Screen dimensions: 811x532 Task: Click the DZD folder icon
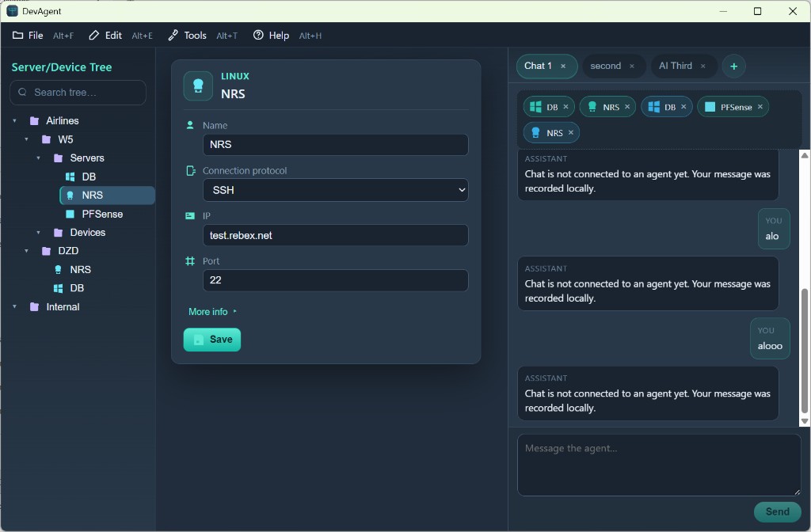[47, 251]
